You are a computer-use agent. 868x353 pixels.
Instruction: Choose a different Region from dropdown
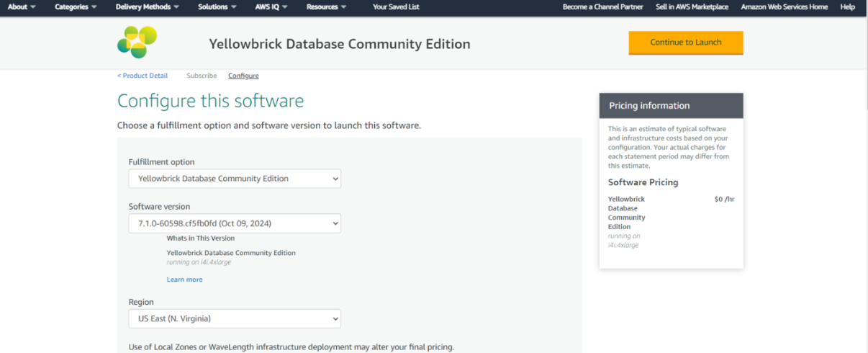tap(235, 318)
